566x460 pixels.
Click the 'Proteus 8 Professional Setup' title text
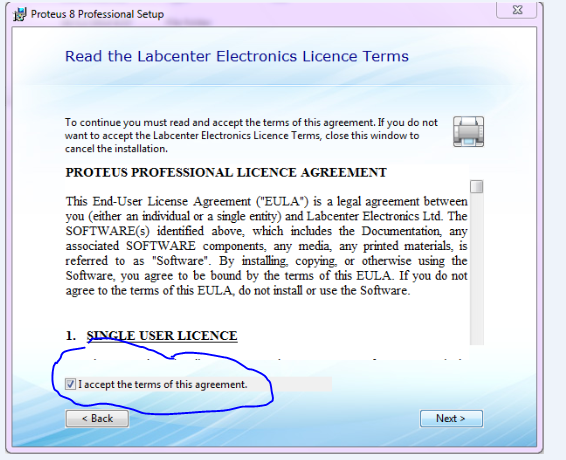tap(97, 14)
